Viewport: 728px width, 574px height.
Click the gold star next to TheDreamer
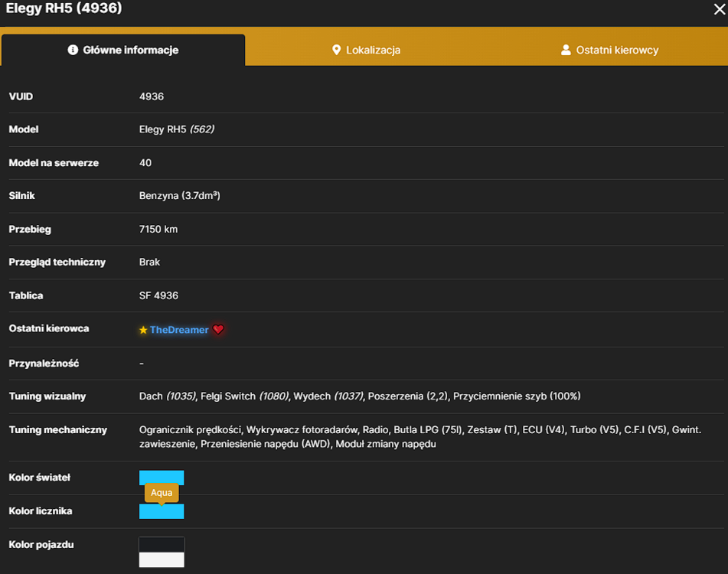pos(143,330)
